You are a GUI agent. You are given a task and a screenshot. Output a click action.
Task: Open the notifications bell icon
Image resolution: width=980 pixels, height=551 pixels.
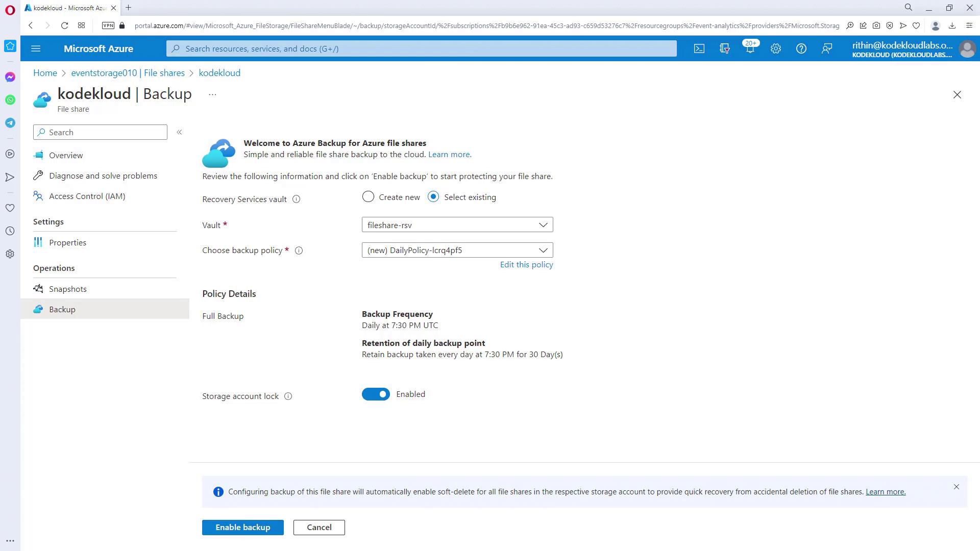[750, 48]
